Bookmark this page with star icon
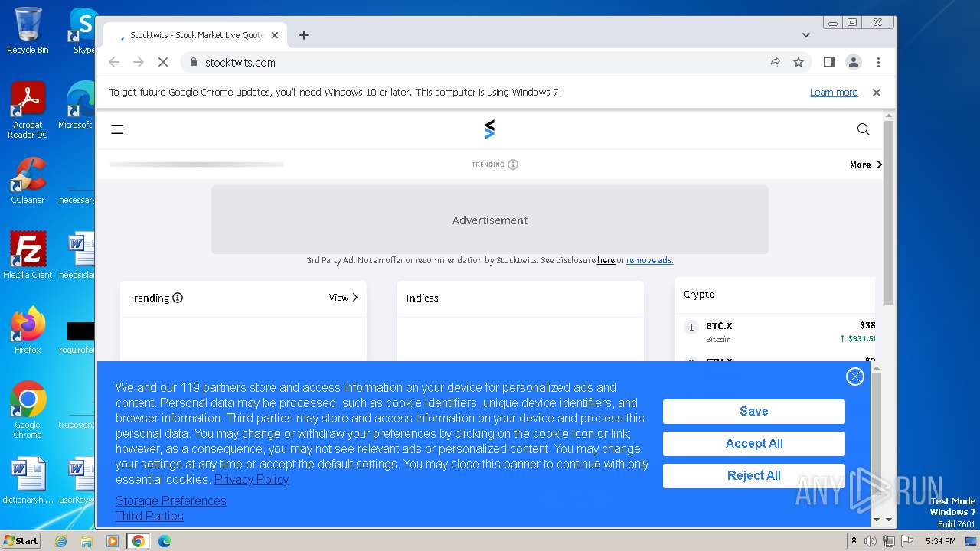This screenshot has height=551, width=980. click(799, 63)
